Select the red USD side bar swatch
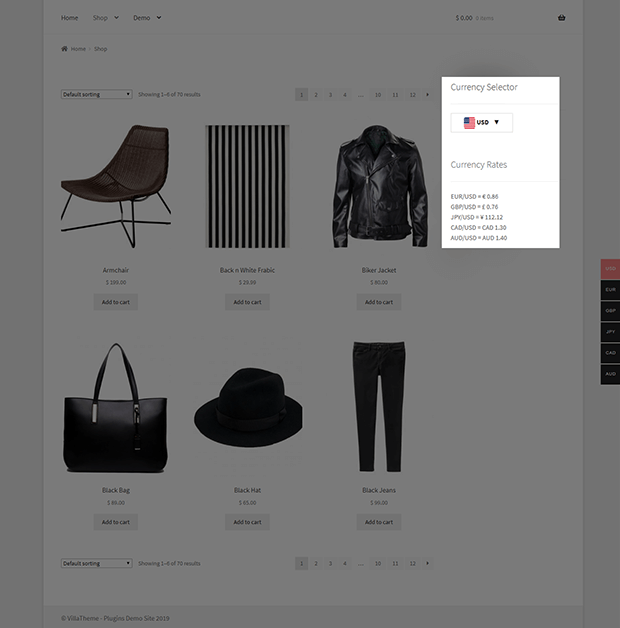 point(610,269)
